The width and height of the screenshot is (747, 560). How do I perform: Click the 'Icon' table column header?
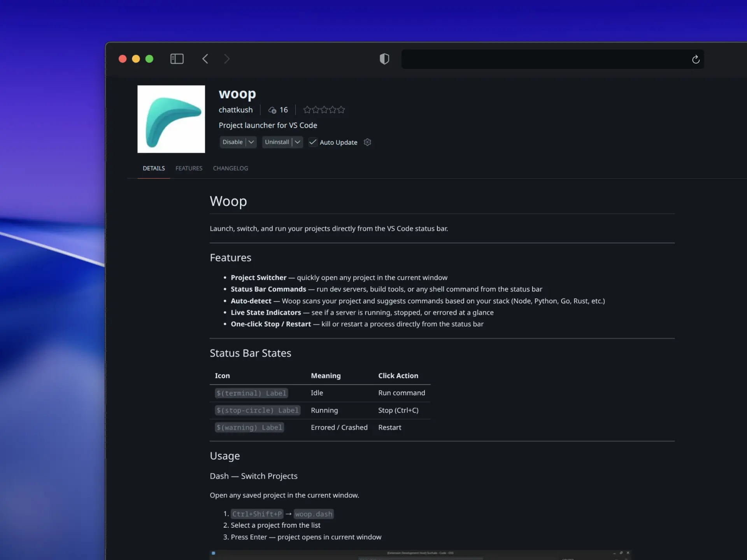click(x=222, y=376)
